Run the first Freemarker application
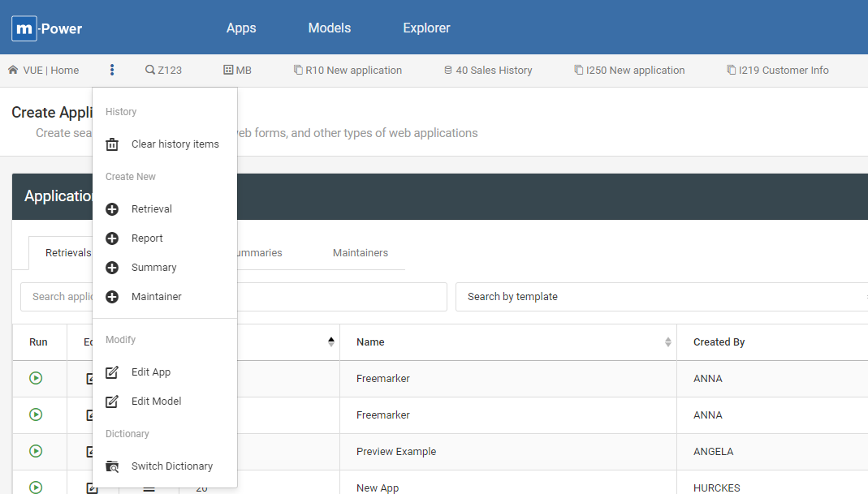This screenshot has width=868, height=494. (x=36, y=378)
